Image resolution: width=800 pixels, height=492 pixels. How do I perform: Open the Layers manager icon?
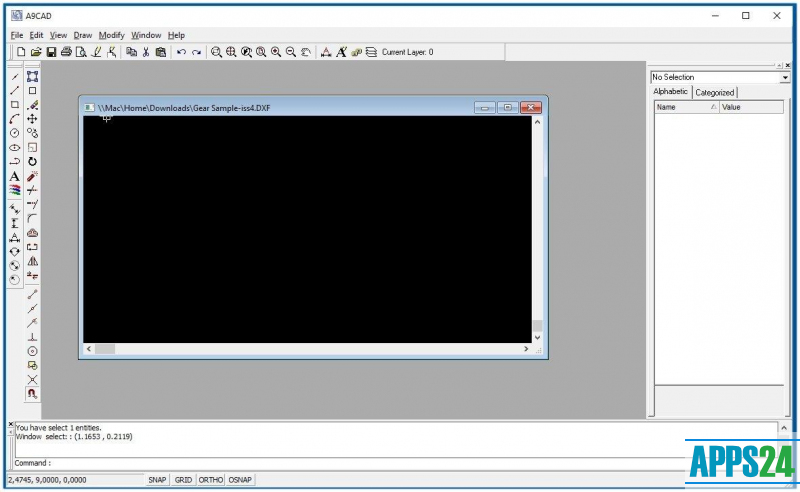[371, 52]
